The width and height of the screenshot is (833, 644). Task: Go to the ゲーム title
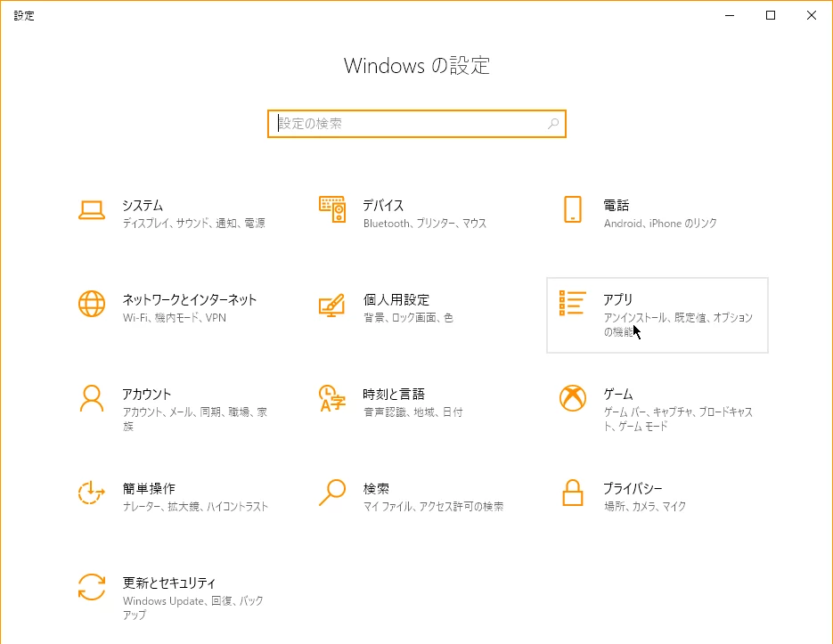(x=617, y=395)
